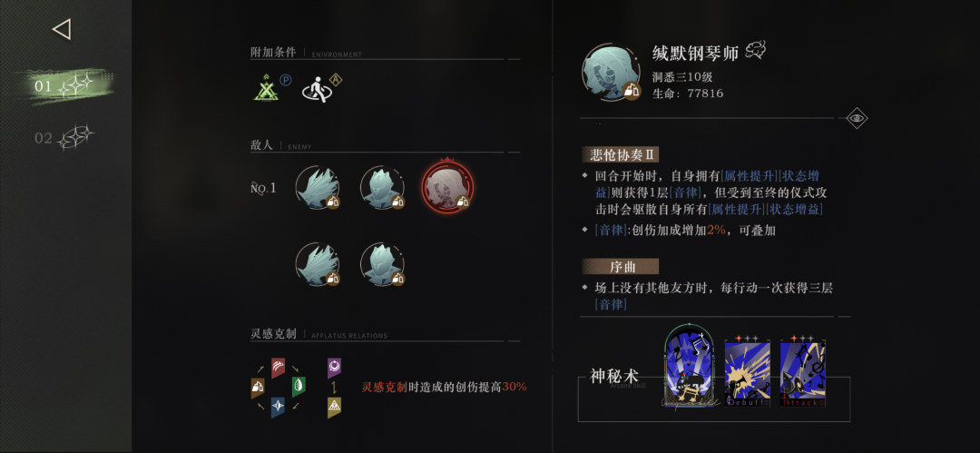Go back with the triangle arrow
Image resolution: width=980 pixels, height=453 pixels.
[x=62, y=29]
